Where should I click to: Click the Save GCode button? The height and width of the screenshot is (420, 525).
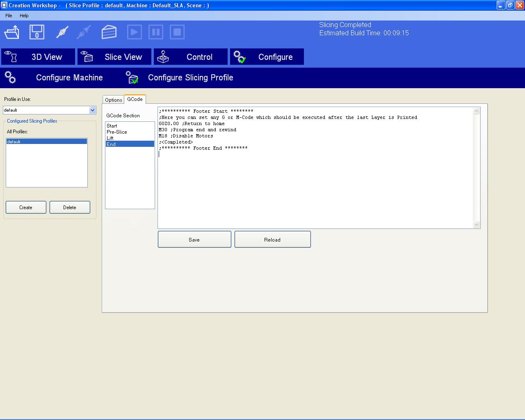[x=194, y=240]
